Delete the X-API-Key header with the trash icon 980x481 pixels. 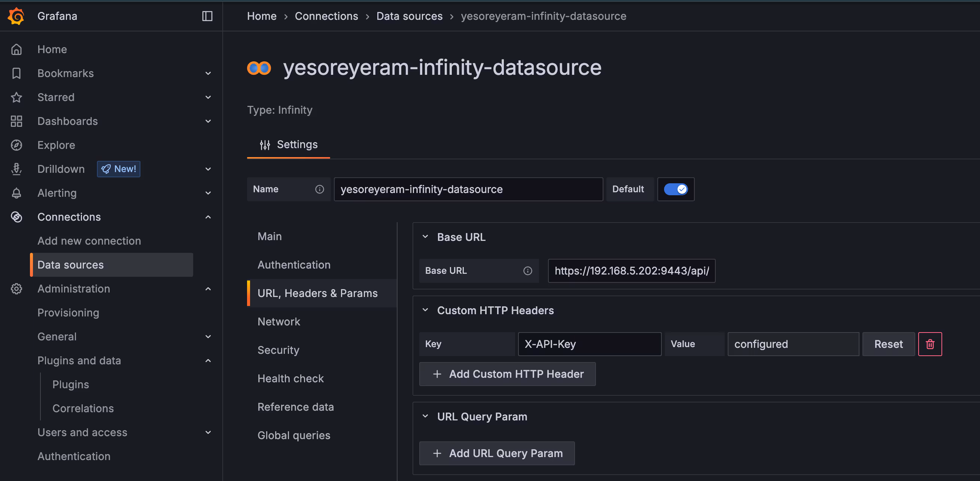point(930,344)
